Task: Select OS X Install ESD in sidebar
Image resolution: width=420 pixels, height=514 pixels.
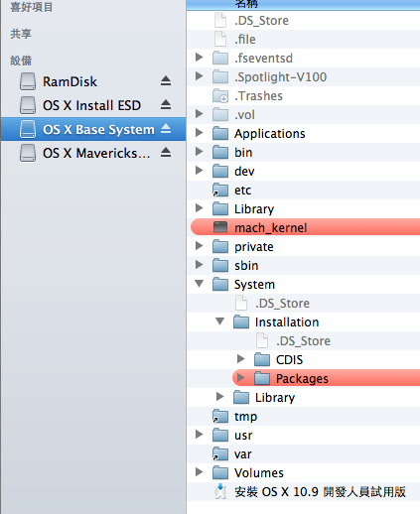Action: tap(91, 105)
